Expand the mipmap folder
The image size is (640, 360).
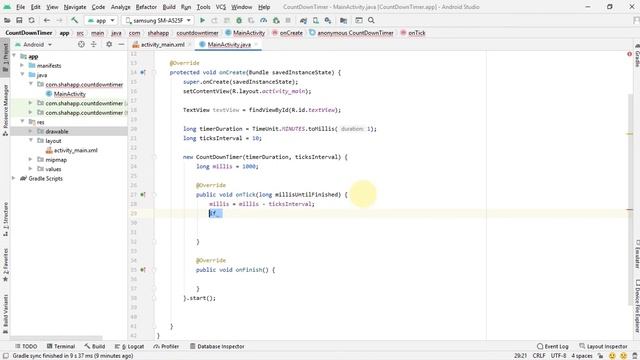pyautogui.click(x=31, y=159)
